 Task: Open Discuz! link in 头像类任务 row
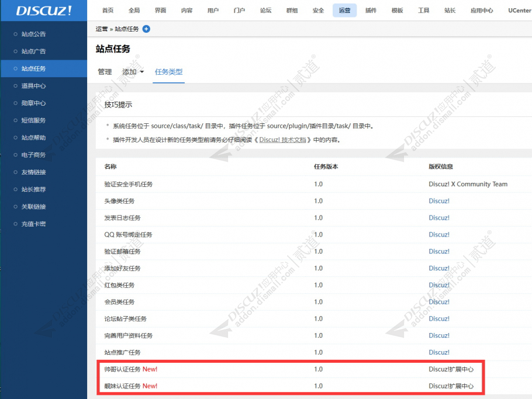[x=438, y=201]
